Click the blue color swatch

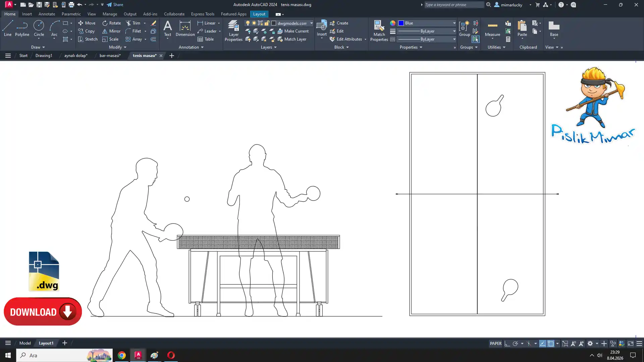click(401, 23)
